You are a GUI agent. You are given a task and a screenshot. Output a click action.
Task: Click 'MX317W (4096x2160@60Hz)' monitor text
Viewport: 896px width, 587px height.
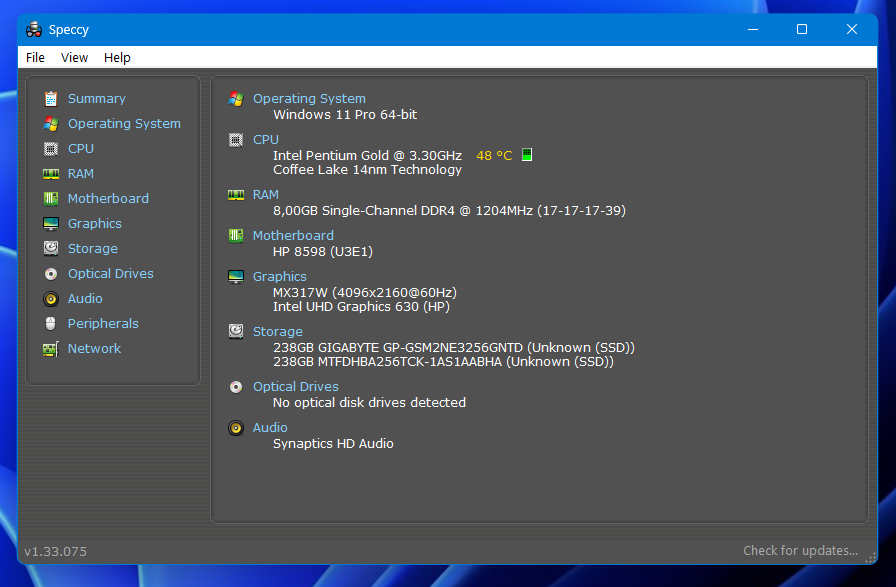click(x=365, y=293)
